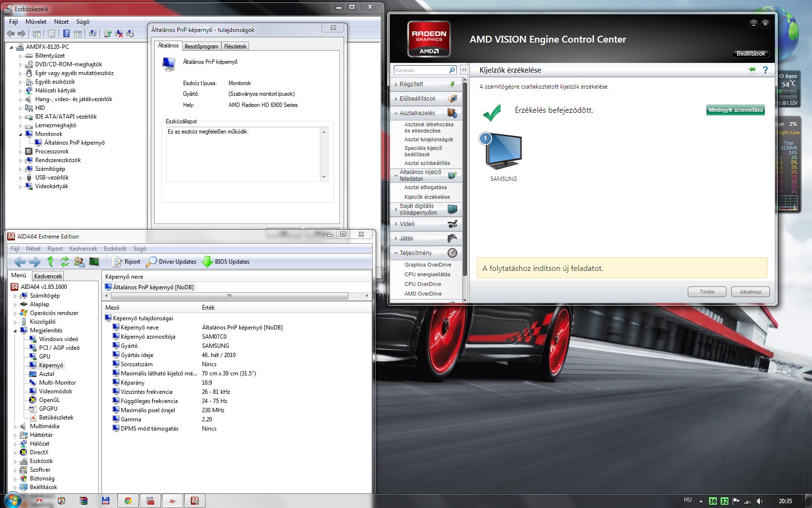Click the properties icon in Eszközkezelő toolbar
The image size is (812, 508).
51,34
